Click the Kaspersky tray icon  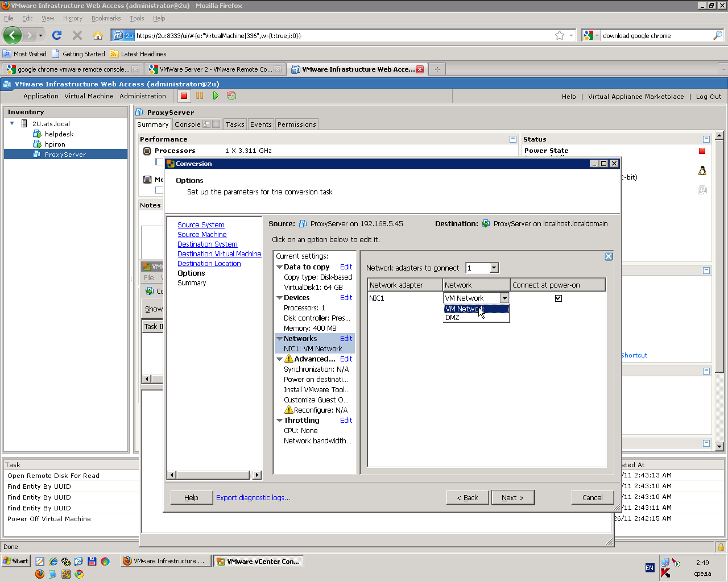[x=665, y=573]
